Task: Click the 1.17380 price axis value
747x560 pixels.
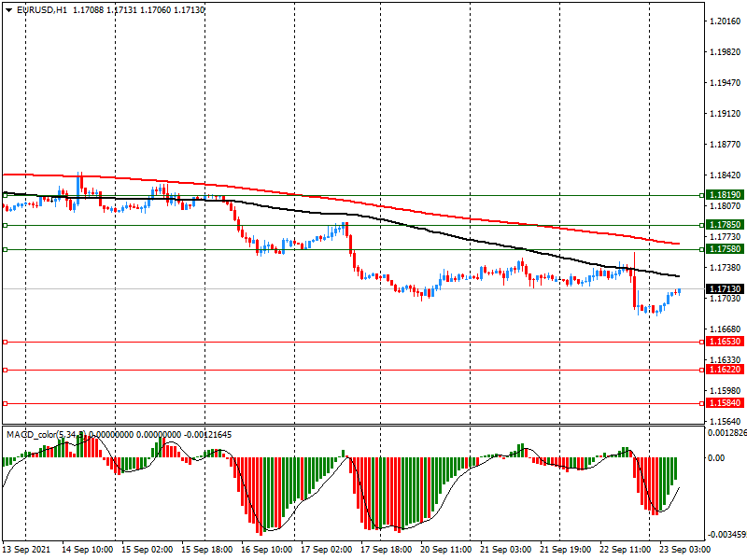Action: click(726, 268)
